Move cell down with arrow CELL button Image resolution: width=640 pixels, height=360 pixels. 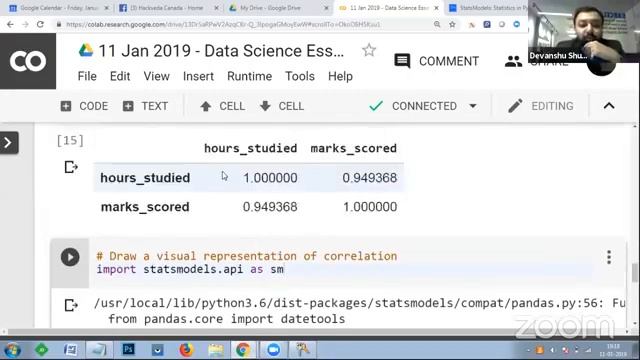pos(282,106)
